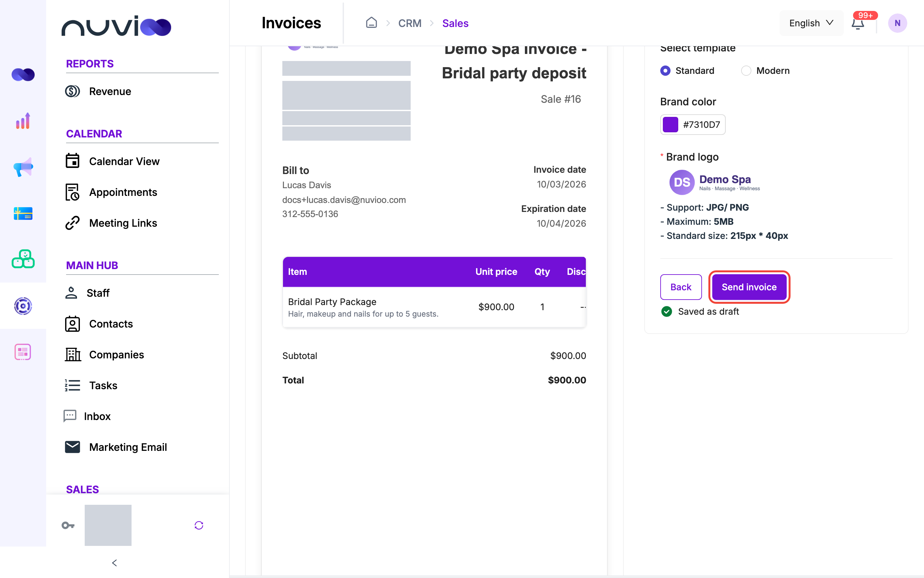
Task: Click the Back button
Action: [681, 287]
